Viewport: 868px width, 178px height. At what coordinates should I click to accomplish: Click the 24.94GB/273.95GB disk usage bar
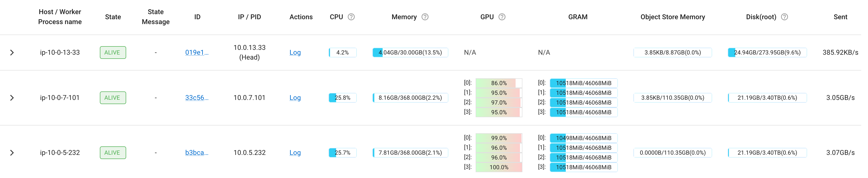tap(767, 53)
